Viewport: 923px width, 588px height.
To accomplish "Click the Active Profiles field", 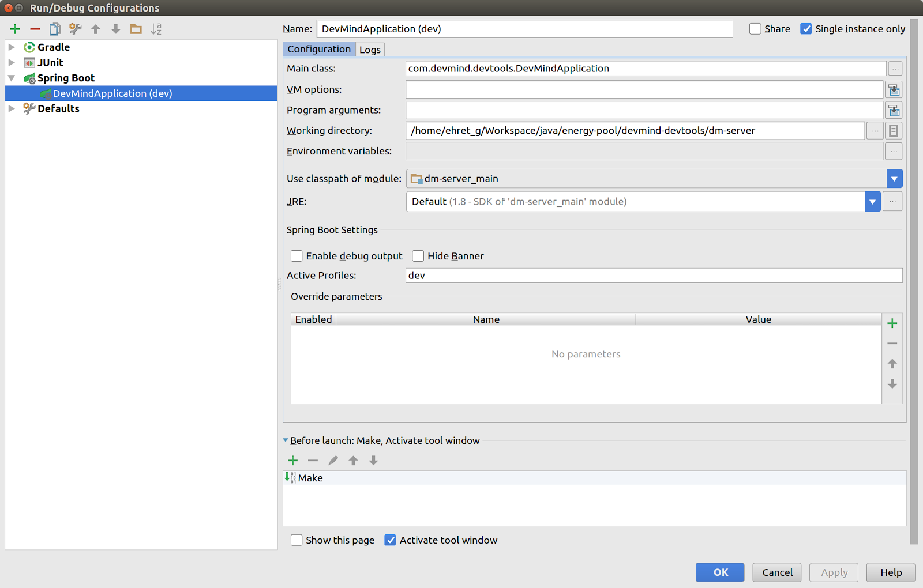I will (x=654, y=276).
